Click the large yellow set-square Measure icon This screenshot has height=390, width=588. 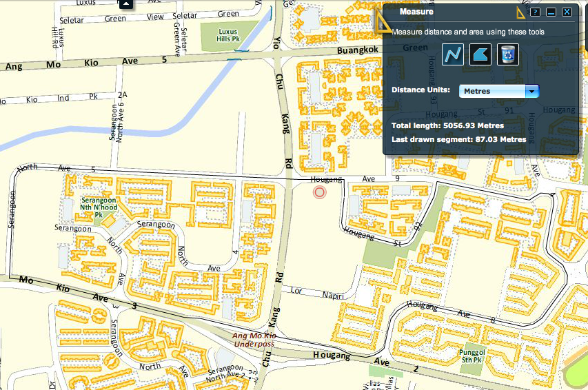point(382,21)
